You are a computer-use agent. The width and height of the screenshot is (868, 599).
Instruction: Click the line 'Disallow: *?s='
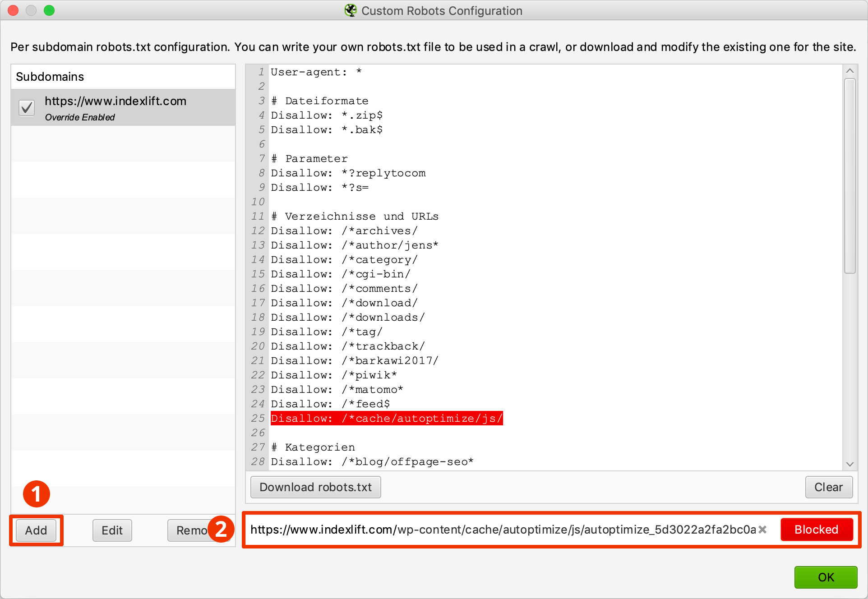(320, 188)
